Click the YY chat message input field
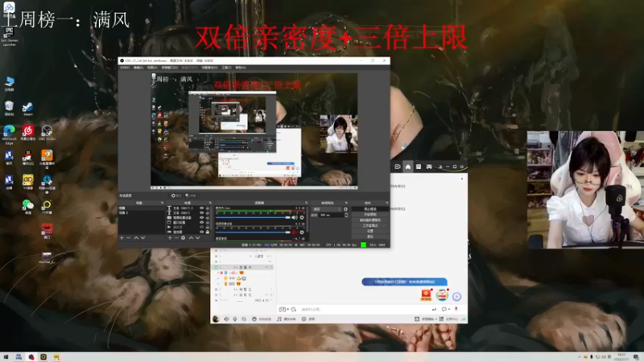 364,309
